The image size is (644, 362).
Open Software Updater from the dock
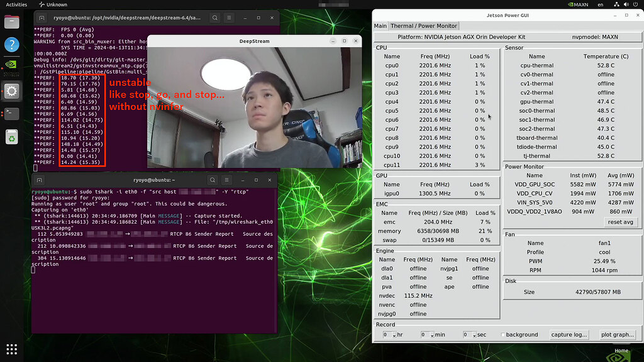click(11, 136)
